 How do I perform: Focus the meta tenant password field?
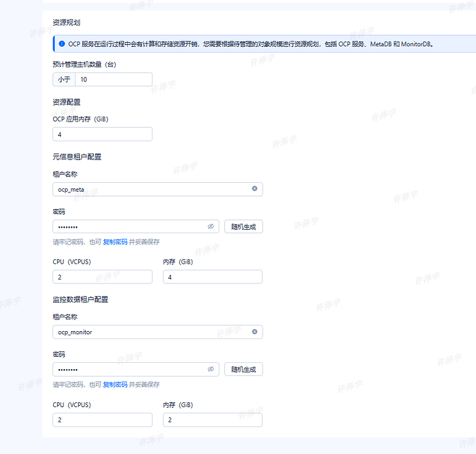click(x=136, y=226)
